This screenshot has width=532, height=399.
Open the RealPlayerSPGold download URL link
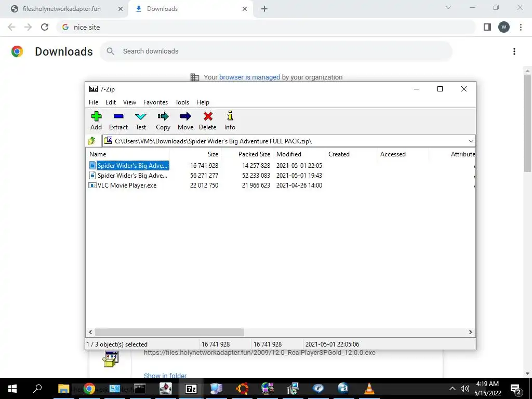260,353
